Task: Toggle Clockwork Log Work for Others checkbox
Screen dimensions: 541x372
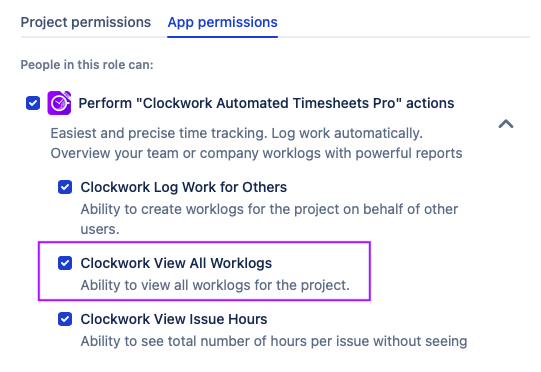Action: (65, 187)
